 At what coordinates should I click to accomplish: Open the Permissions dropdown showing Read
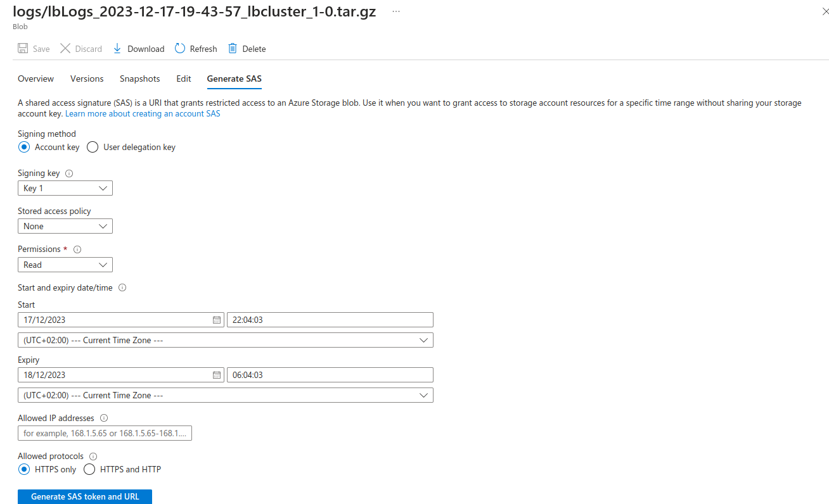click(x=65, y=265)
